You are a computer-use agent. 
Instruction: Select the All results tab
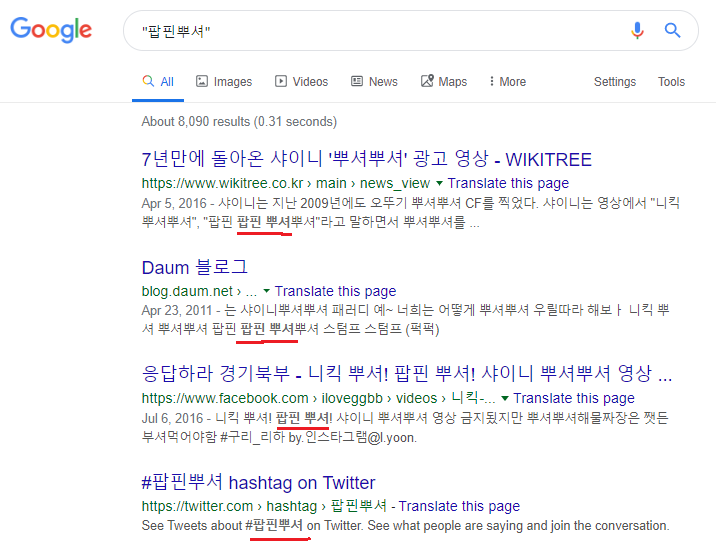pos(158,82)
